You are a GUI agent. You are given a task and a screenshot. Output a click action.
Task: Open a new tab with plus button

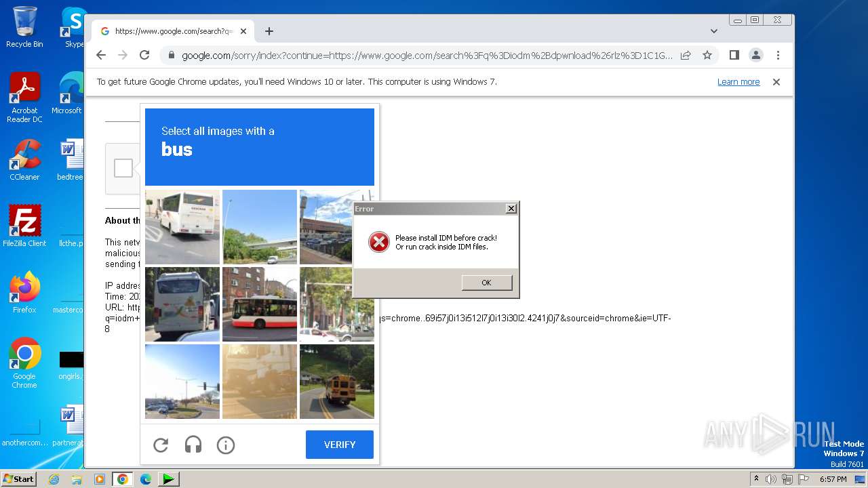(x=269, y=31)
